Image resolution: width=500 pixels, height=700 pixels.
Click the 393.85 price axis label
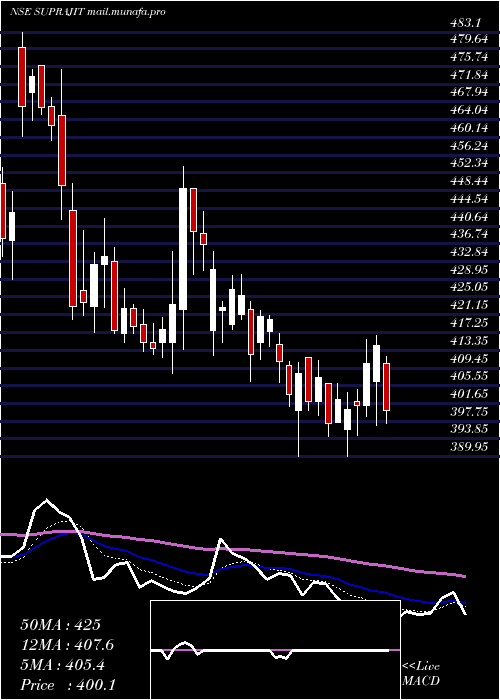468,429
